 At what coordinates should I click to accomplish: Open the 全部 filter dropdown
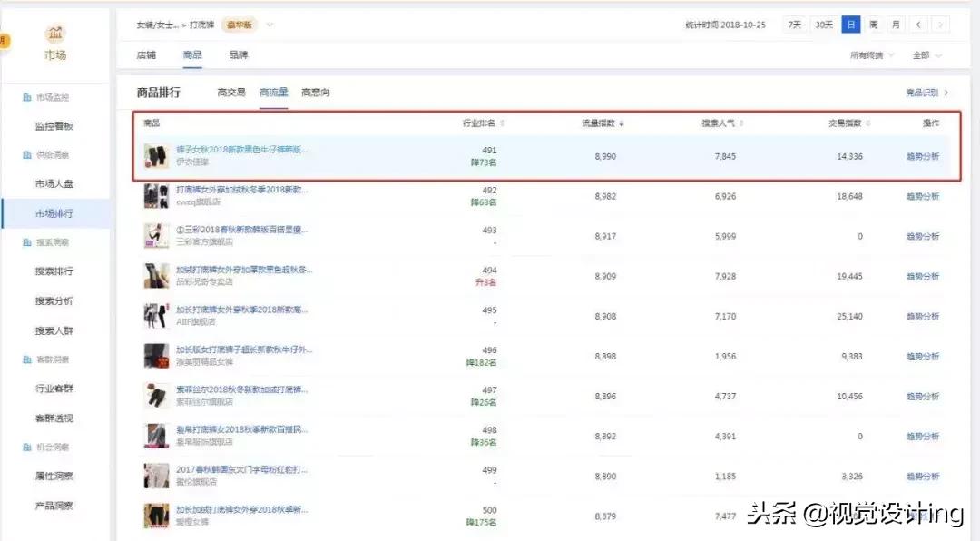point(924,54)
